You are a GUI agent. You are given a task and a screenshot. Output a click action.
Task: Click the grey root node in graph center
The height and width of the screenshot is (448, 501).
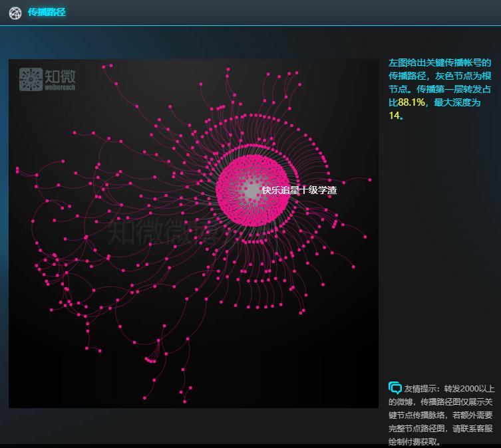pos(252,191)
